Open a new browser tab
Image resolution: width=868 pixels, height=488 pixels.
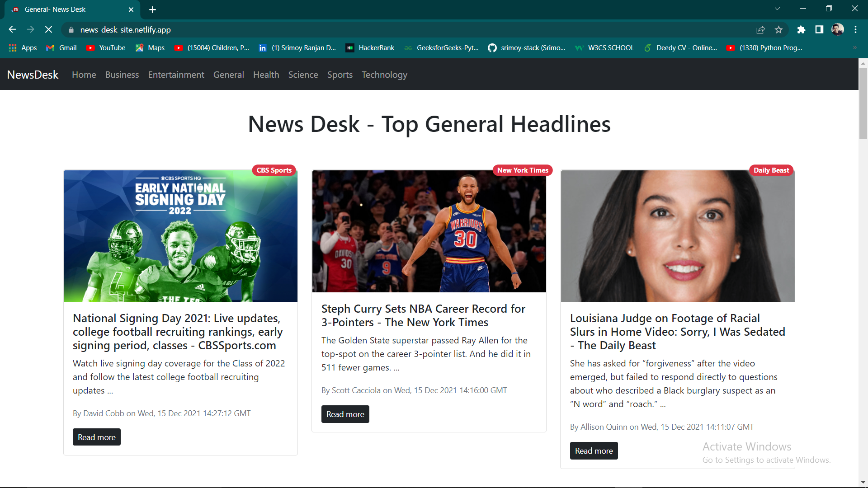point(152,9)
